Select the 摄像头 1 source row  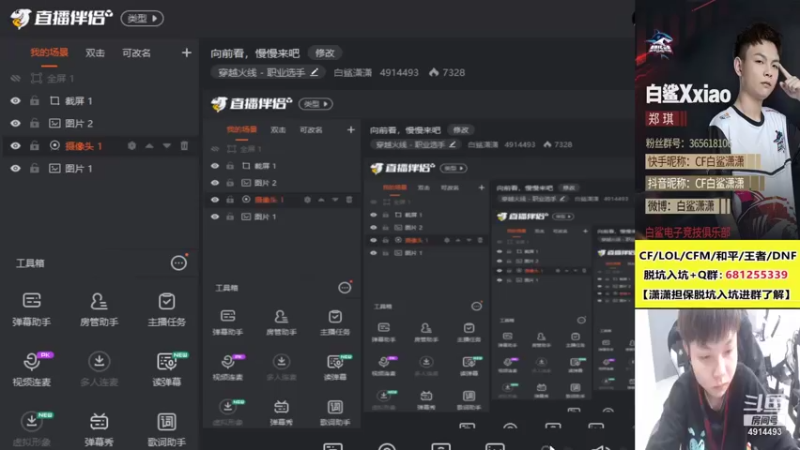(99, 146)
